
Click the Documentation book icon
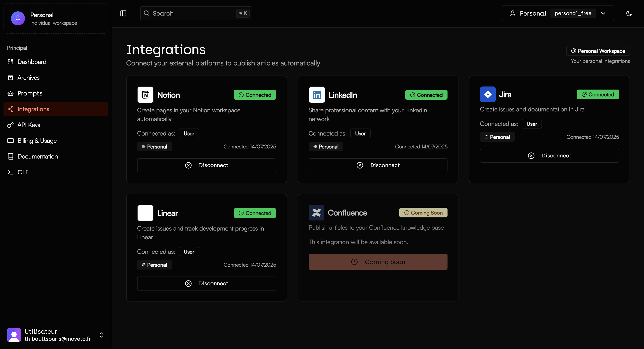(x=11, y=156)
